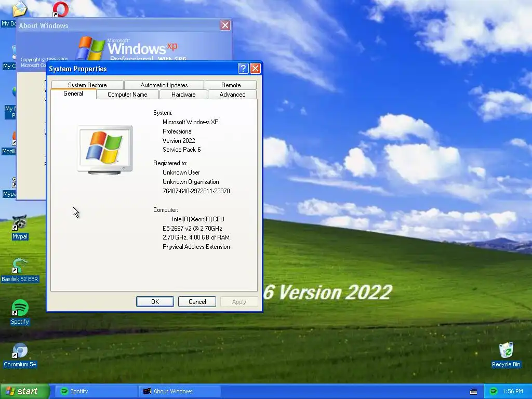The image size is (532, 399).
Task: Click the 1:56 PM clock
Action: (x=513, y=391)
